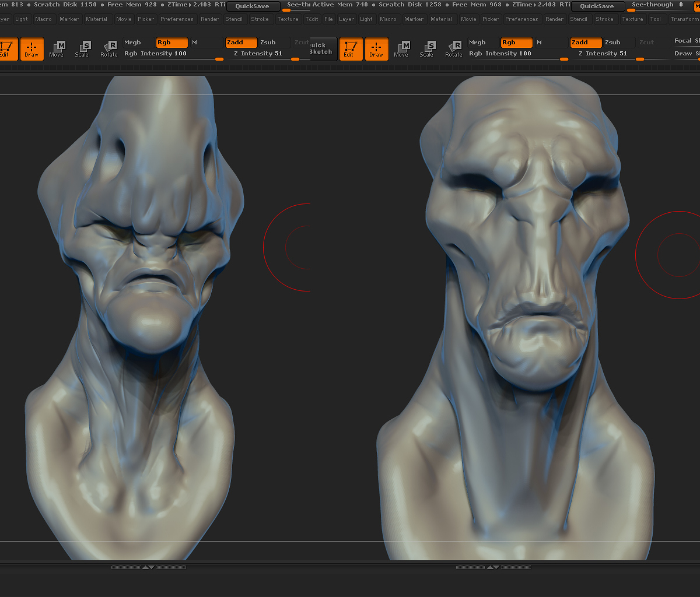Open the Movie menu in the left view

(124, 19)
